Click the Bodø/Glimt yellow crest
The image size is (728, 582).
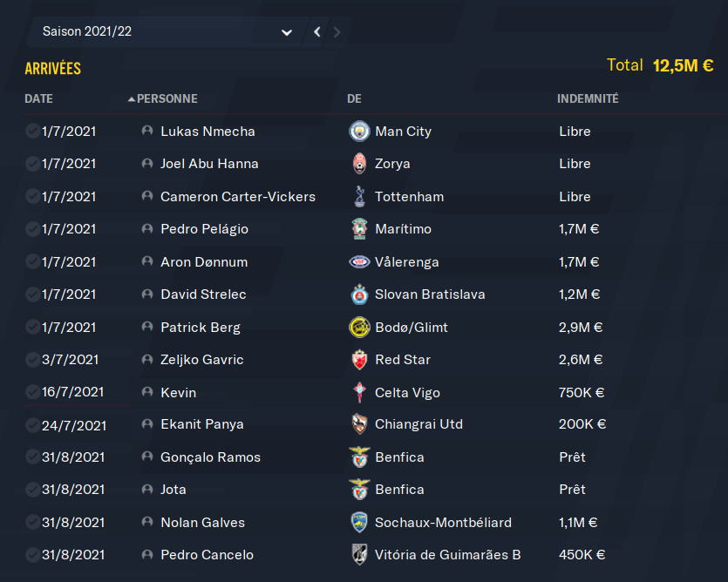[x=358, y=328]
